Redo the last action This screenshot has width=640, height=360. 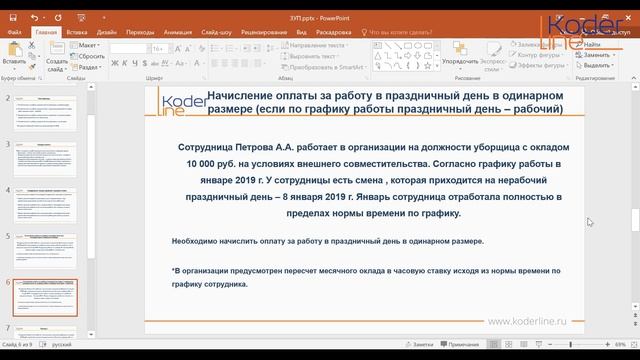58,18
